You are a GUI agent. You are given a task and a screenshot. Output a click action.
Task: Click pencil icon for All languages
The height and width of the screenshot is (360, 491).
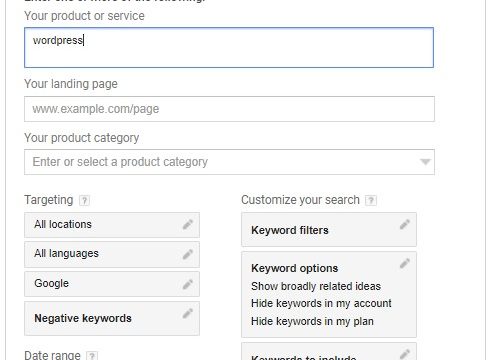pyautogui.click(x=188, y=254)
